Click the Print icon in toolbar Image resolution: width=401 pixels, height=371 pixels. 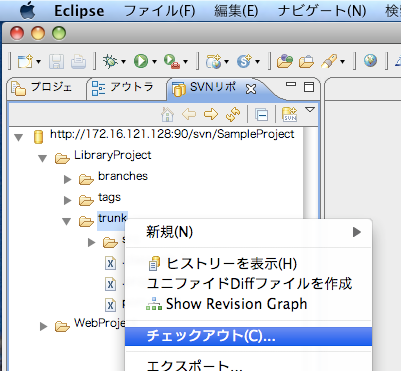pyautogui.click(x=78, y=62)
